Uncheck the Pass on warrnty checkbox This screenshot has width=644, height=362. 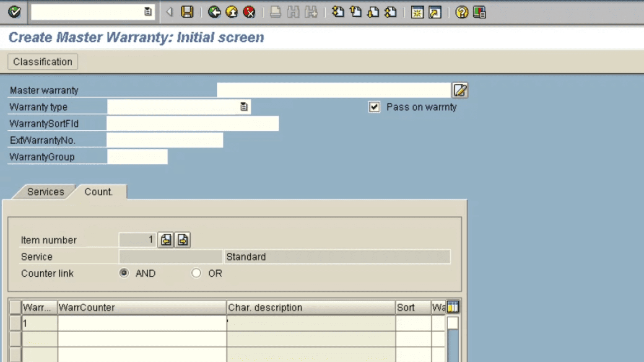[x=374, y=107]
